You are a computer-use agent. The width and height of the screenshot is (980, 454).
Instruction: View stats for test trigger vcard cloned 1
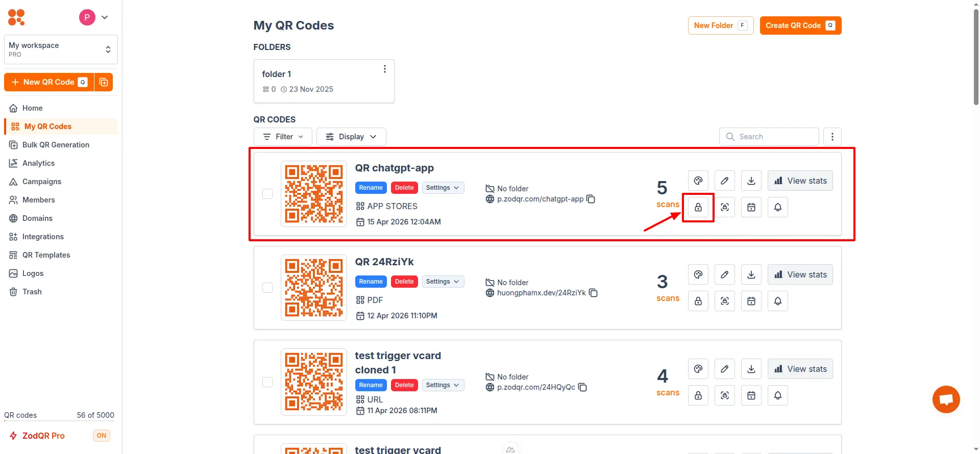click(800, 369)
